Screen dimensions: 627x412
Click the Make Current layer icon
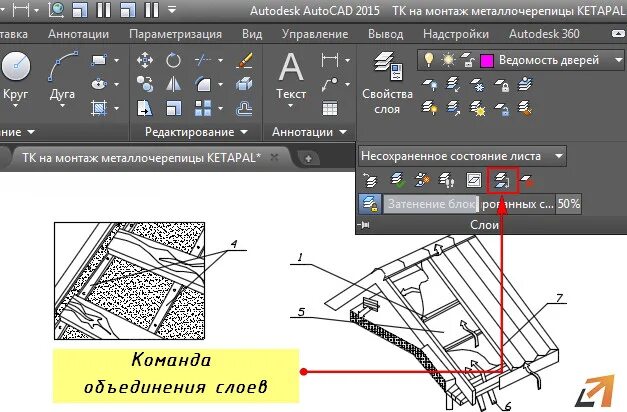click(x=525, y=85)
